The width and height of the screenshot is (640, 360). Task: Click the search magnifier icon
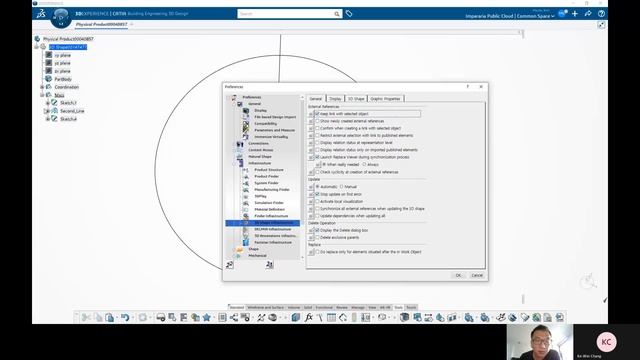pos(337,14)
